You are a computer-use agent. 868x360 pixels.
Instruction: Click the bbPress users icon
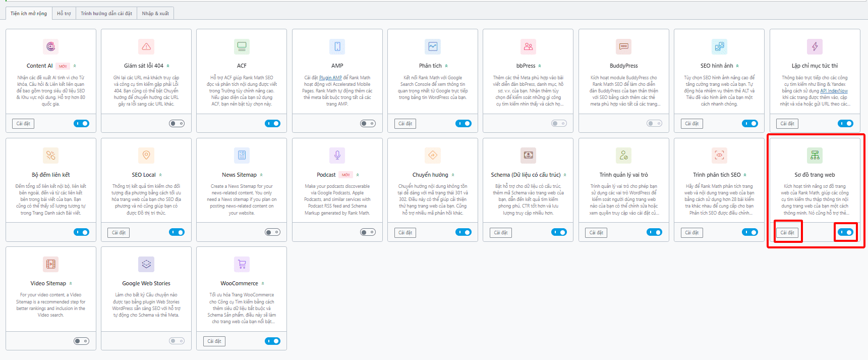(x=528, y=46)
